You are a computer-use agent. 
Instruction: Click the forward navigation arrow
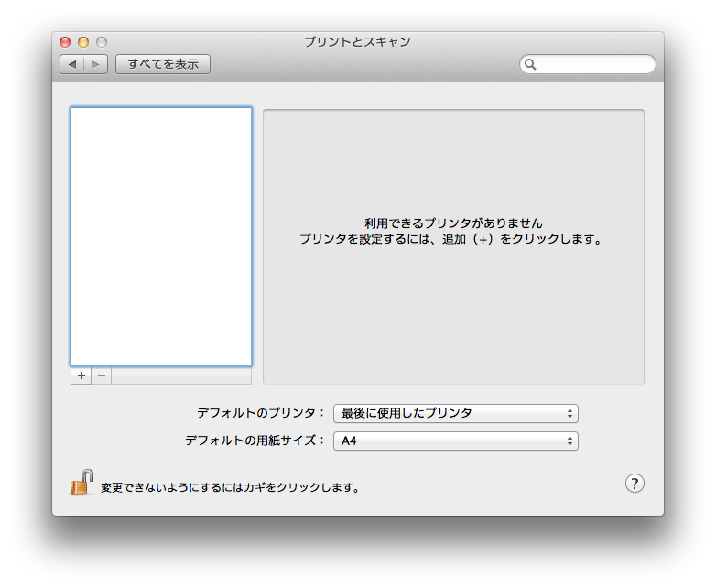click(x=95, y=64)
